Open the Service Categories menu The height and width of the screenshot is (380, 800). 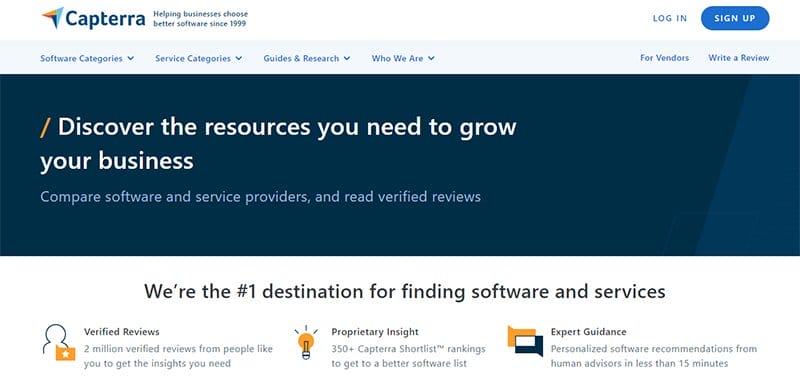199,58
